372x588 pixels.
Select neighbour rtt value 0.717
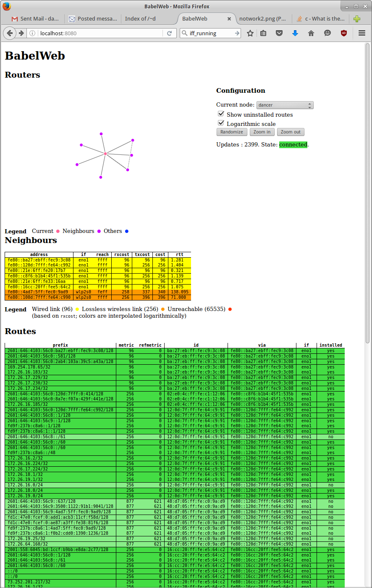point(177,281)
